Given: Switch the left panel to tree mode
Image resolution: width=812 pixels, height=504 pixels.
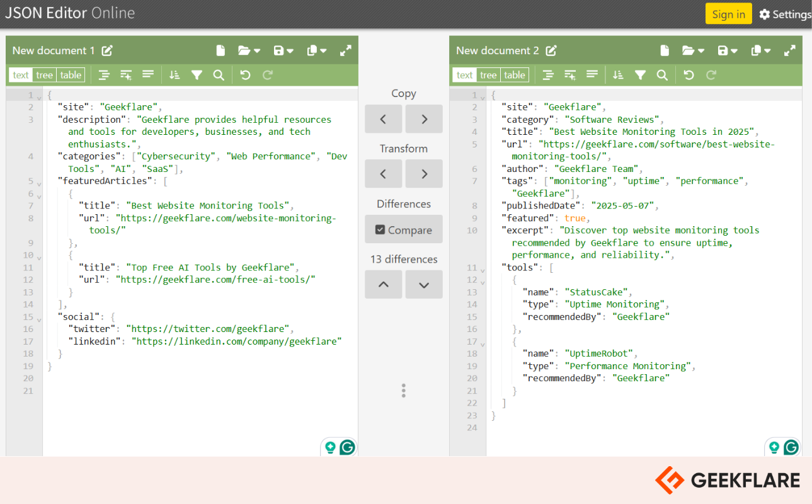Looking at the screenshot, I should (x=44, y=75).
